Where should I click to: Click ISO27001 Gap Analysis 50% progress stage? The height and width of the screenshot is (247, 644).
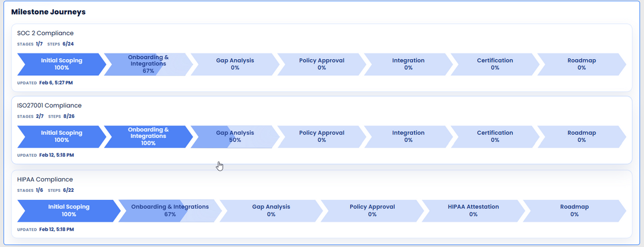pyautogui.click(x=235, y=136)
